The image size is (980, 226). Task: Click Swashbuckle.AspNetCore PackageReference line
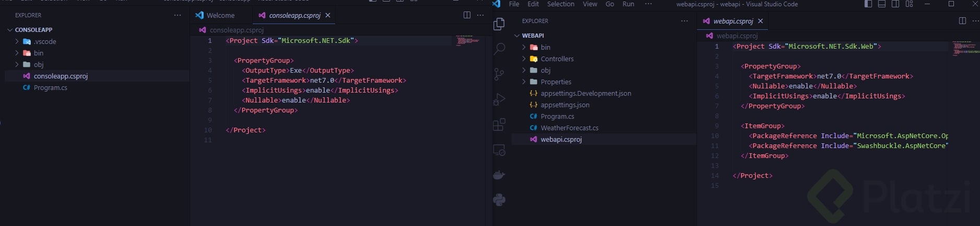[848, 145]
